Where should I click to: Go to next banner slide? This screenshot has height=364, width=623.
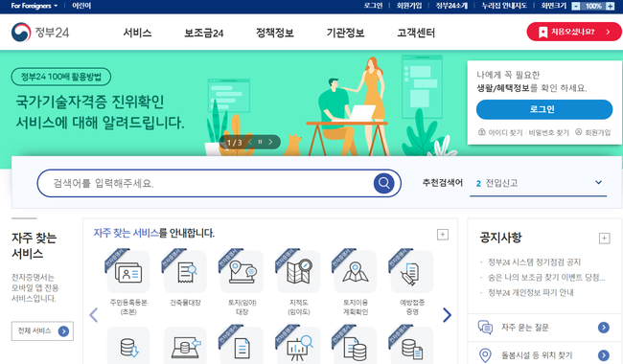click(x=270, y=142)
